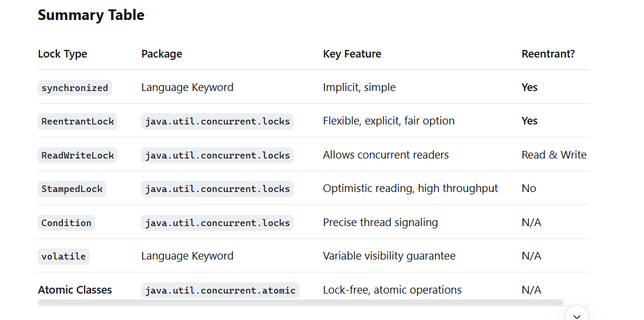Click the Summary Table heading

click(91, 15)
